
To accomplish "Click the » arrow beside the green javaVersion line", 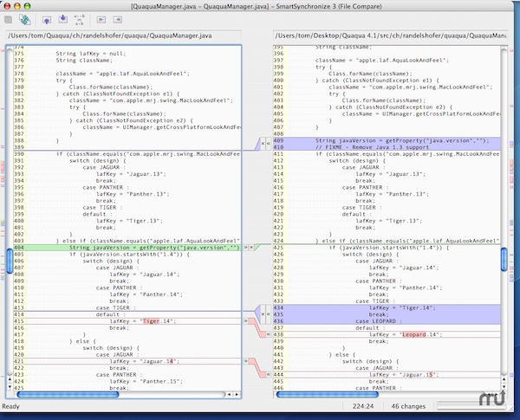I will click(245, 247).
